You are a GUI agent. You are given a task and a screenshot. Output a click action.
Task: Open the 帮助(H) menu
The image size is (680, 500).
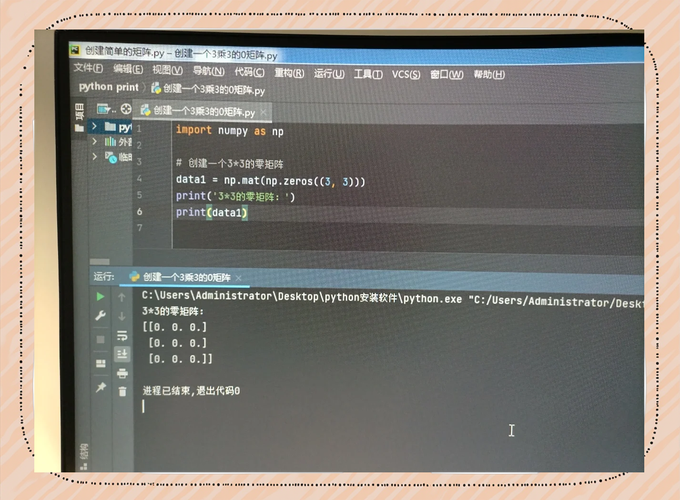[x=489, y=74]
